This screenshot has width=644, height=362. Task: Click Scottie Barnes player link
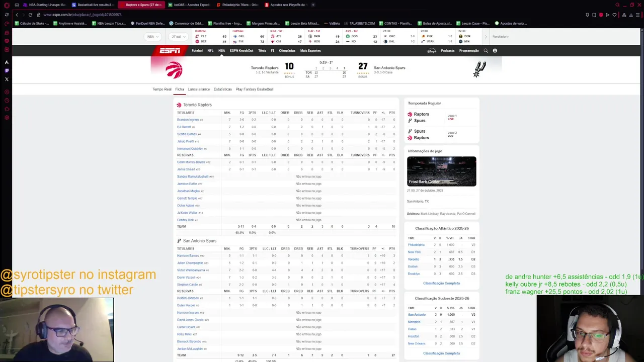(187, 134)
